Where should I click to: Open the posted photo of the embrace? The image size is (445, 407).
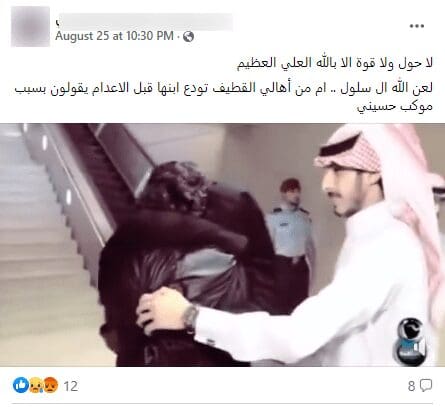(222, 245)
